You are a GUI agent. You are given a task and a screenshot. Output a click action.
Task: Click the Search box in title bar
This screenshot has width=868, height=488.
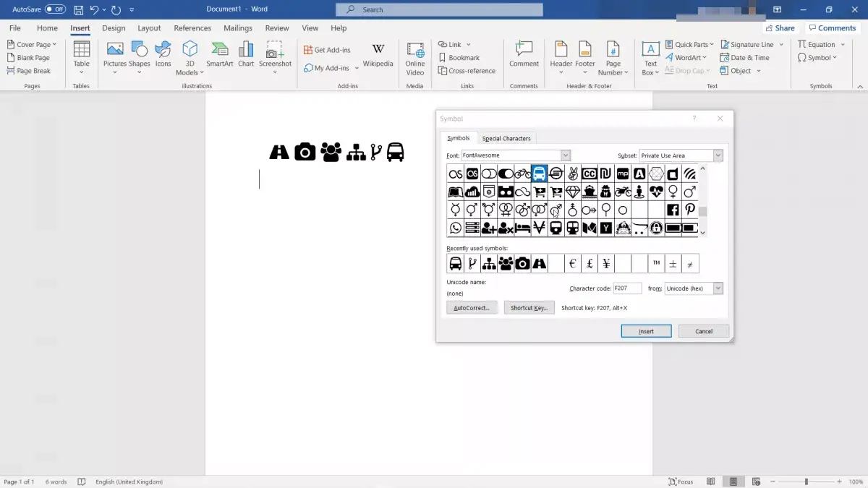(x=439, y=9)
